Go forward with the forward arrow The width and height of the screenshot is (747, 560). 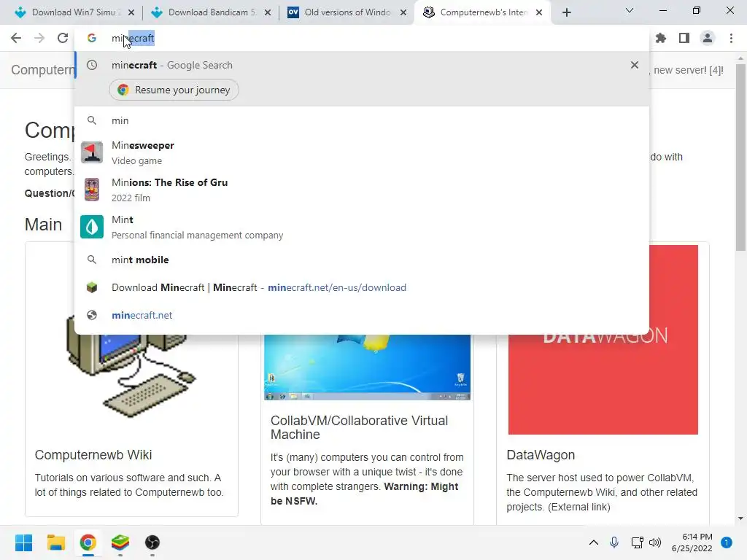(39, 38)
